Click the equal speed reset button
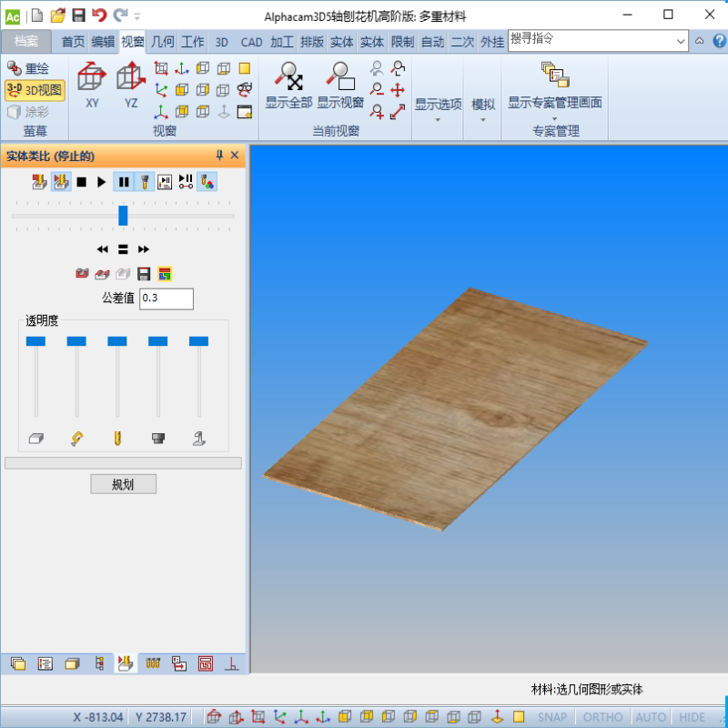 [x=123, y=249]
